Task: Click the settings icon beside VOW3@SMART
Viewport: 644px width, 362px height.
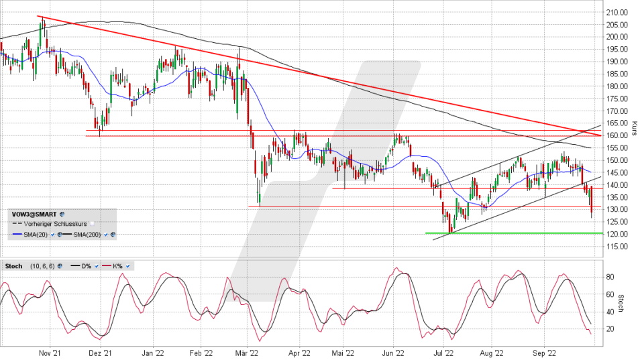Action: 62,215
